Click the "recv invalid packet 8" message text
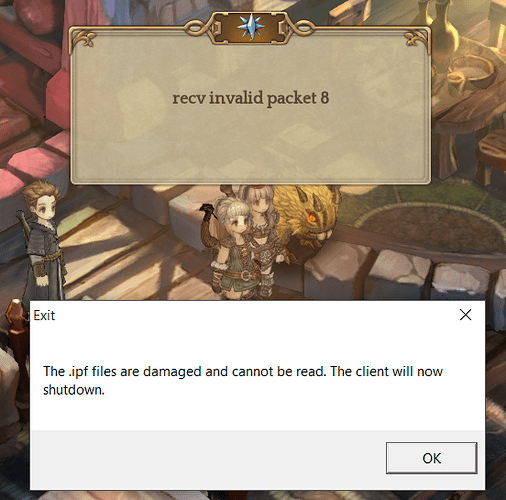Image resolution: width=506 pixels, height=500 pixels. click(x=251, y=98)
